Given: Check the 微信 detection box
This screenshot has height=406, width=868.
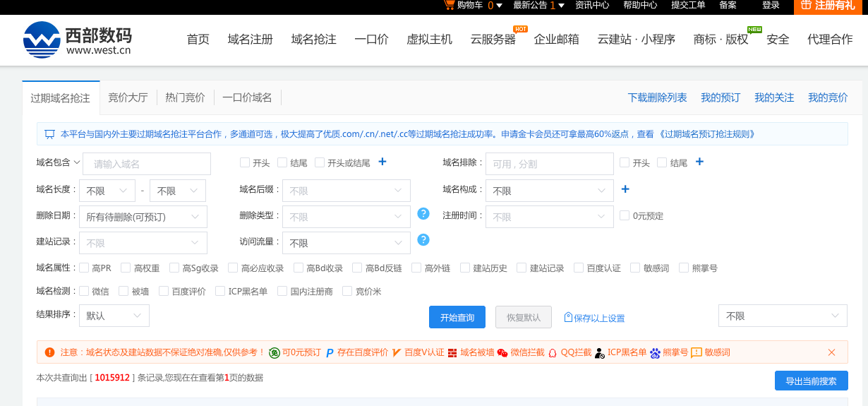Looking at the screenshot, I should tap(84, 291).
